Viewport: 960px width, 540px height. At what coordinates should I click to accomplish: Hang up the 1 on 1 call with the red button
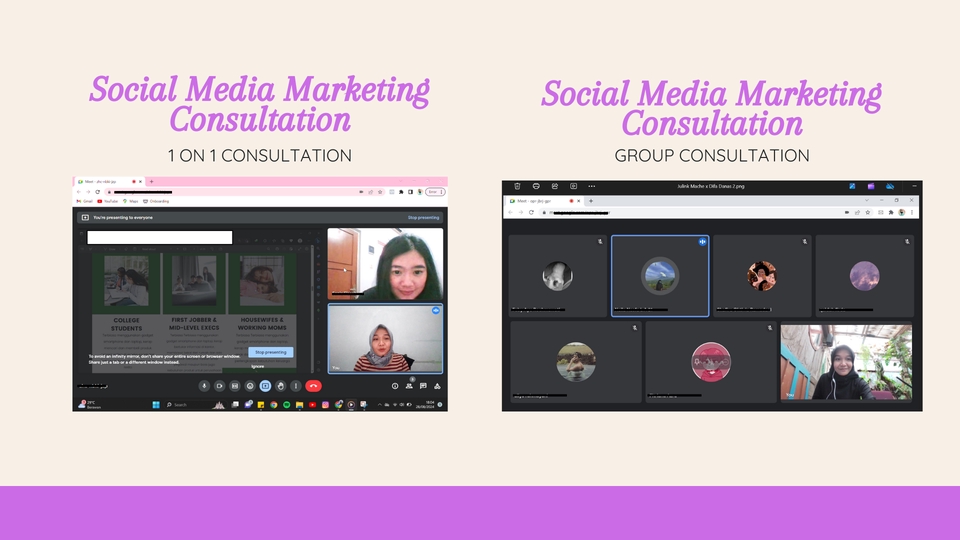coord(313,386)
